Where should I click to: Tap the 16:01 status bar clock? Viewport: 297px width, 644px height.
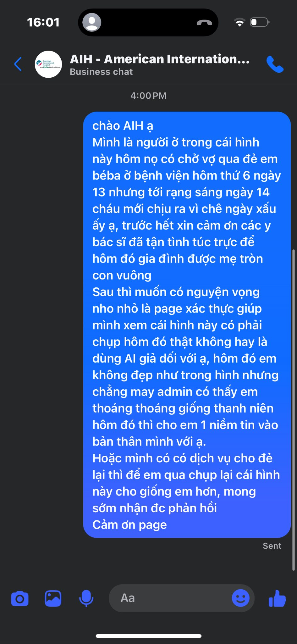coord(43,22)
